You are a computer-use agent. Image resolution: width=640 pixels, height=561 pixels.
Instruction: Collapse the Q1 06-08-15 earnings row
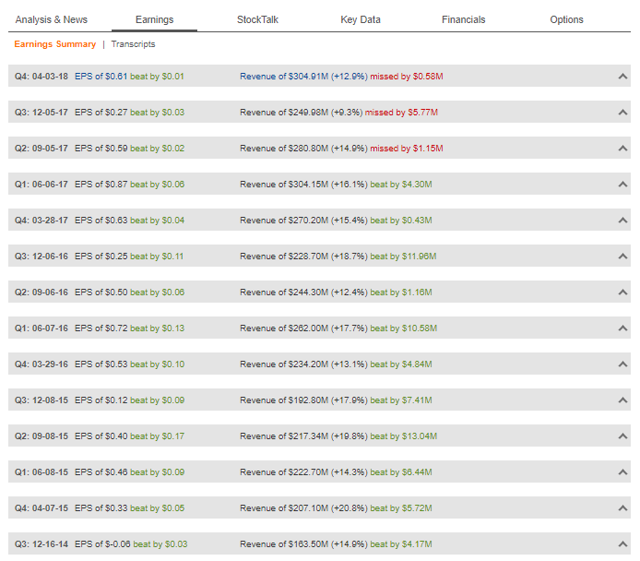pos(622,472)
